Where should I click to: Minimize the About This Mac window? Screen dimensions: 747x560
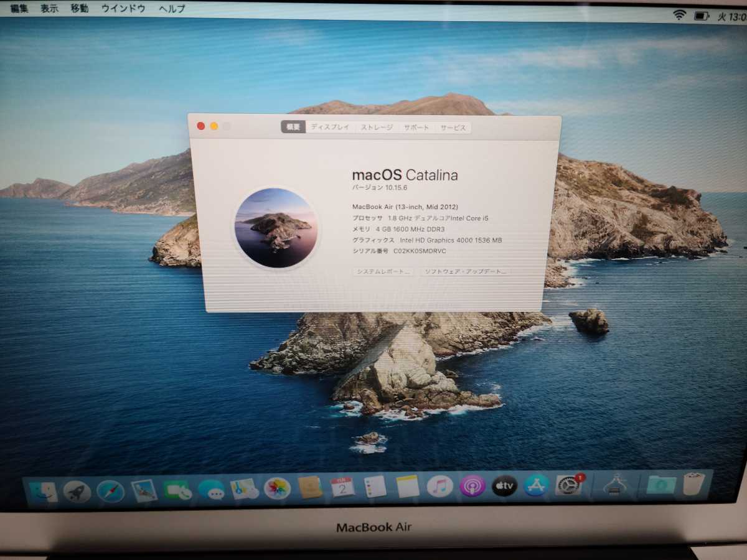click(x=214, y=126)
